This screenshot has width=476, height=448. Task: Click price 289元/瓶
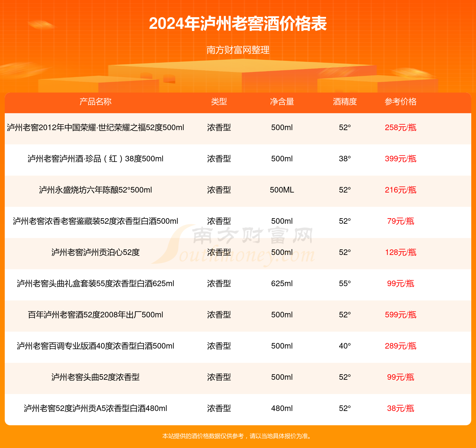[x=401, y=346]
